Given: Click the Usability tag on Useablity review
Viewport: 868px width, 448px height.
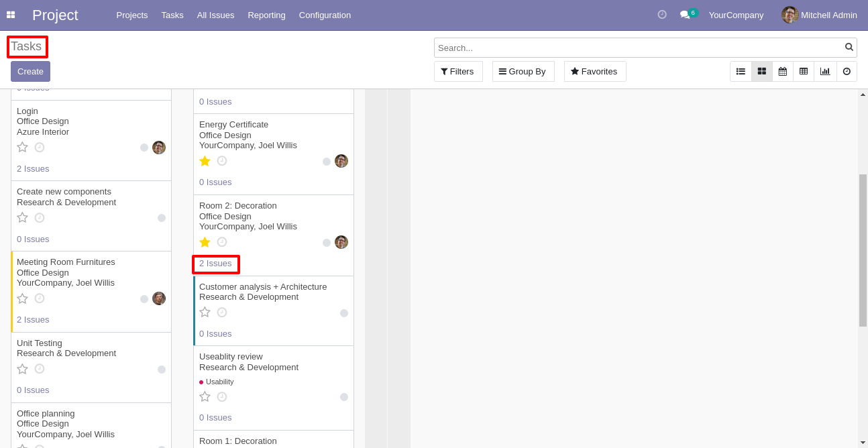Looking at the screenshot, I should tap(217, 382).
